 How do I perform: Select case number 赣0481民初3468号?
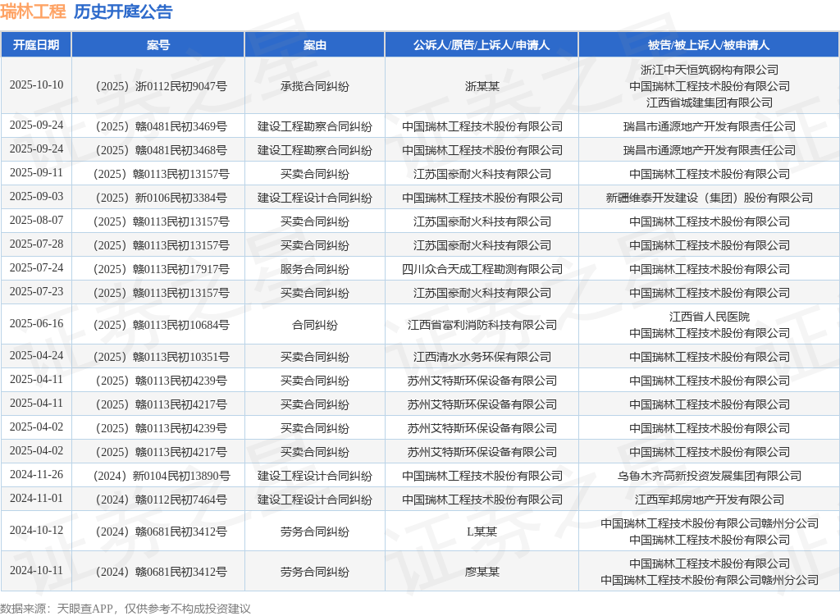(x=158, y=150)
